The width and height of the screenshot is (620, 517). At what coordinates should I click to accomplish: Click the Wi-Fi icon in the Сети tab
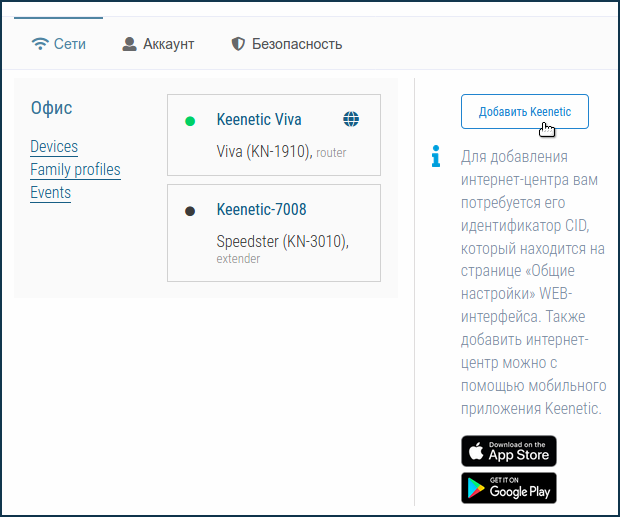pos(40,44)
